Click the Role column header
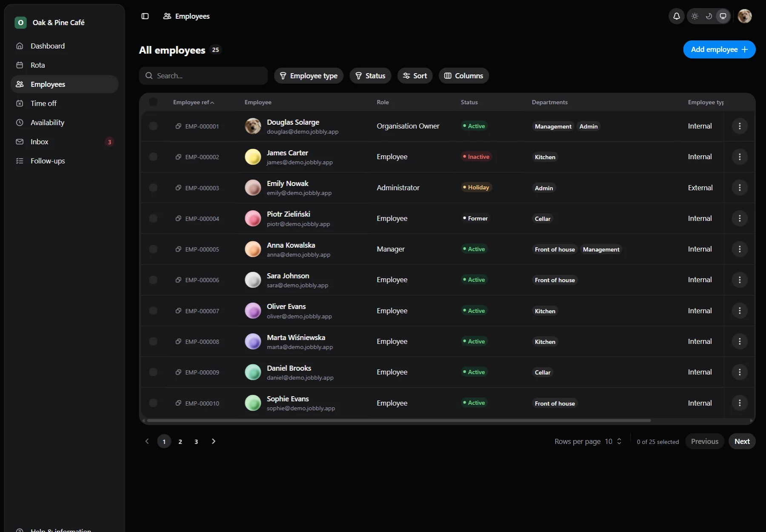 [x=383, y=102]
